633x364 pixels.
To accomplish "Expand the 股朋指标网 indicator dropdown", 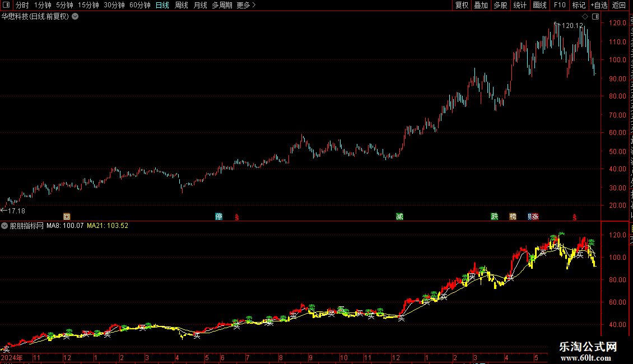I will pyautogui.click(x=4, y=226).
